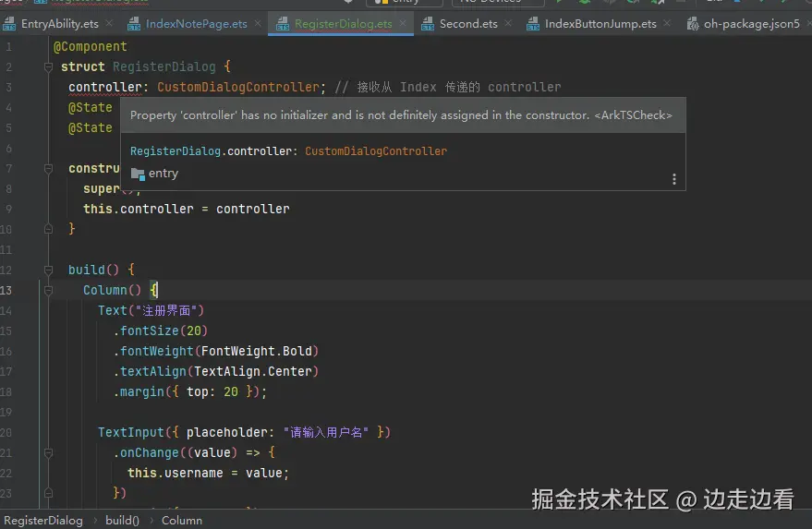Select the RegisterDialog.ets tab
Screen dimensions: 812x529
[343, 24]
